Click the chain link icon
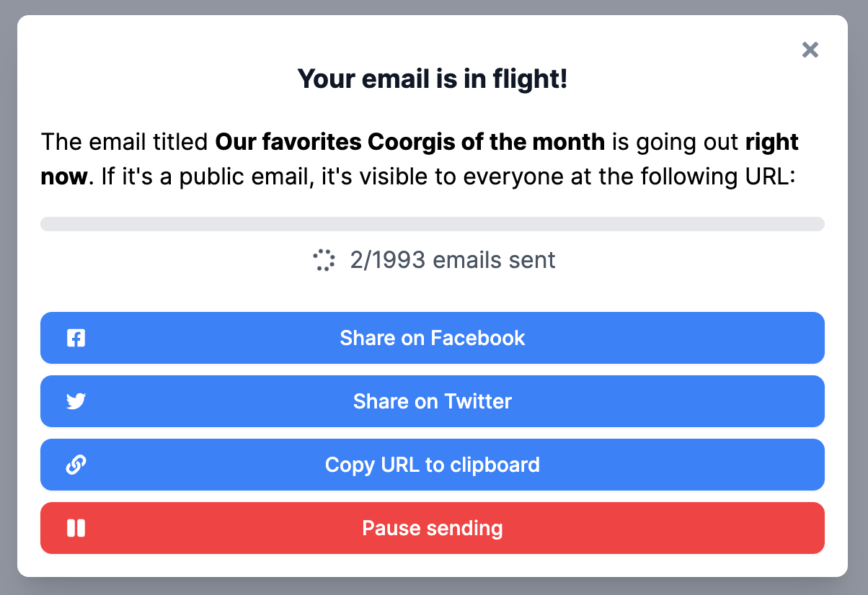 pos(76,465)
